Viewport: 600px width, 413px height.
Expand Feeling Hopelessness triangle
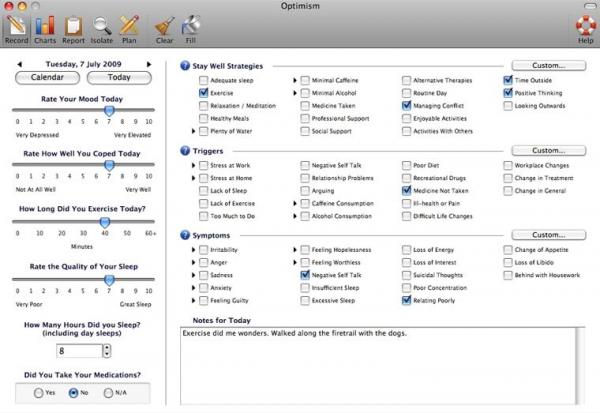point(295,250)
